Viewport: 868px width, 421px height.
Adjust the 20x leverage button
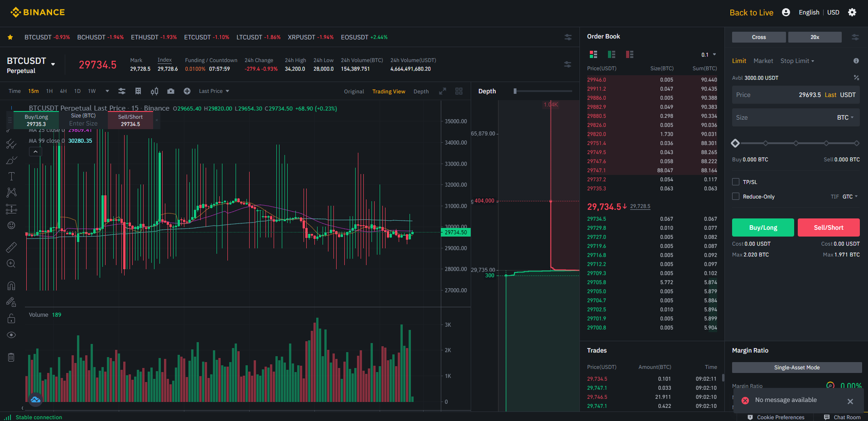[815, 37]
